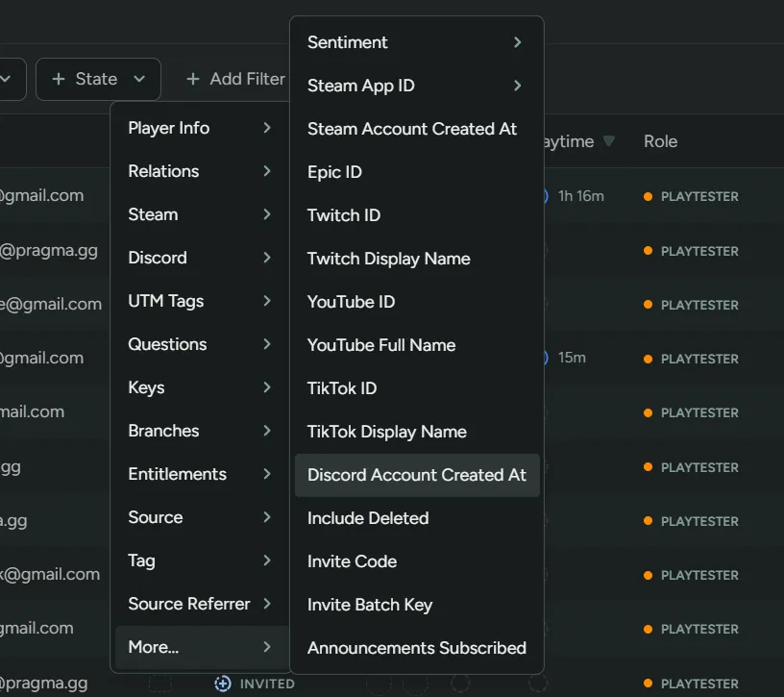Click the Playtime sort arrow icon

pyautogui.click(x=608, y=141)
